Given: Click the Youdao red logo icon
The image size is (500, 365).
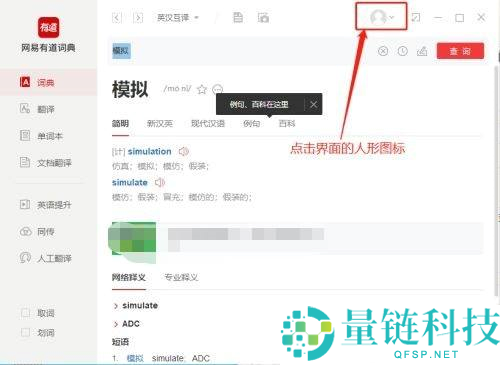Looking at the screenshot, I should click(x=49, y=27).
